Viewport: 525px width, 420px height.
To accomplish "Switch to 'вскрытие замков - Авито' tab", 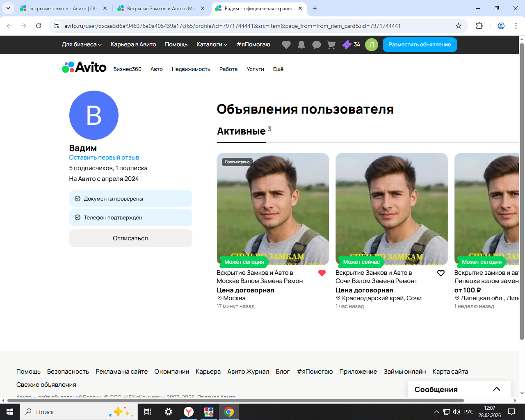I will (64, 8).
